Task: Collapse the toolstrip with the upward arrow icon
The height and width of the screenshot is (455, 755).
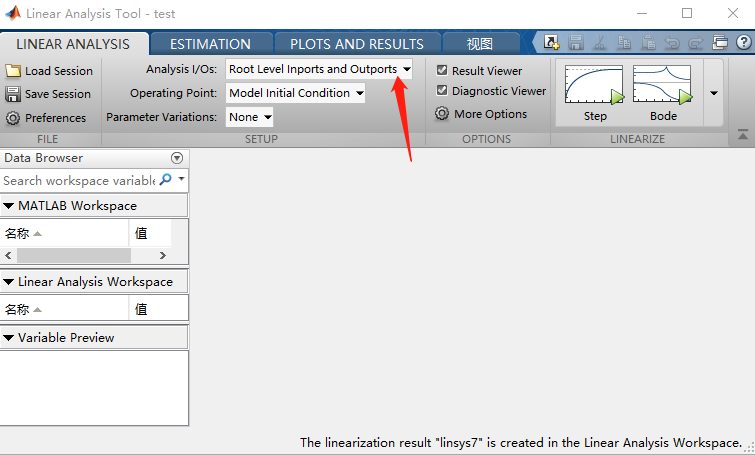Action: (x=743, y=134)
